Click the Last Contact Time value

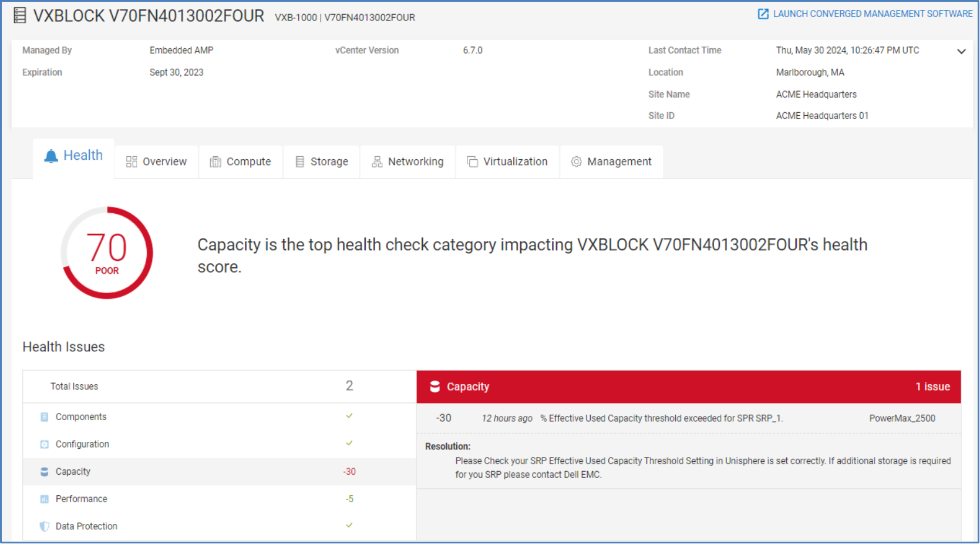[x=848, y=51]
